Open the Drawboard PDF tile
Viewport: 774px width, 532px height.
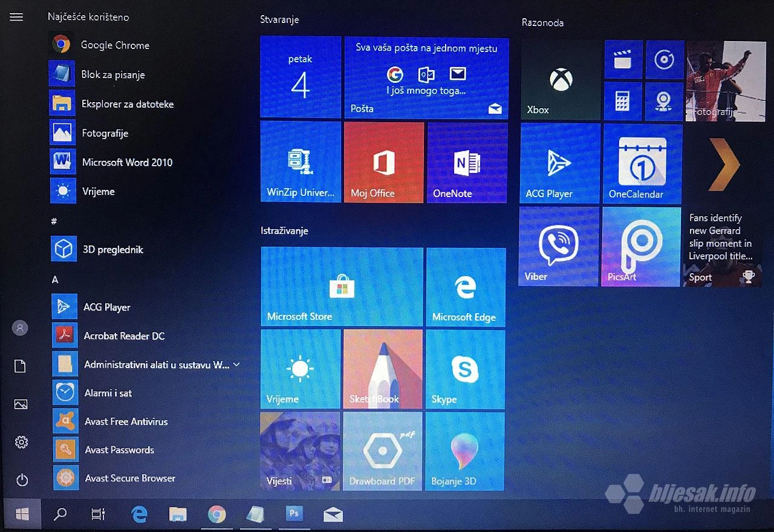[x=382, y=451]
